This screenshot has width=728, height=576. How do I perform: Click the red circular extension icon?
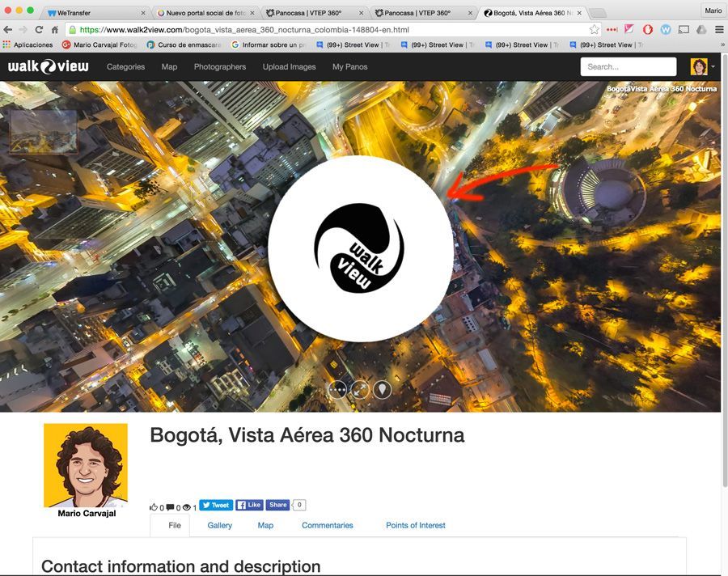648,30
